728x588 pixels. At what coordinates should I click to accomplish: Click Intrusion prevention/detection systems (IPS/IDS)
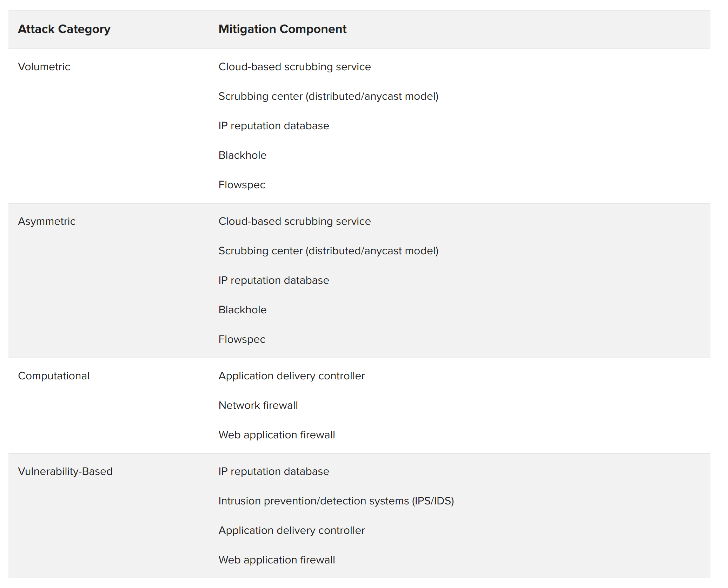click(336, 501)
